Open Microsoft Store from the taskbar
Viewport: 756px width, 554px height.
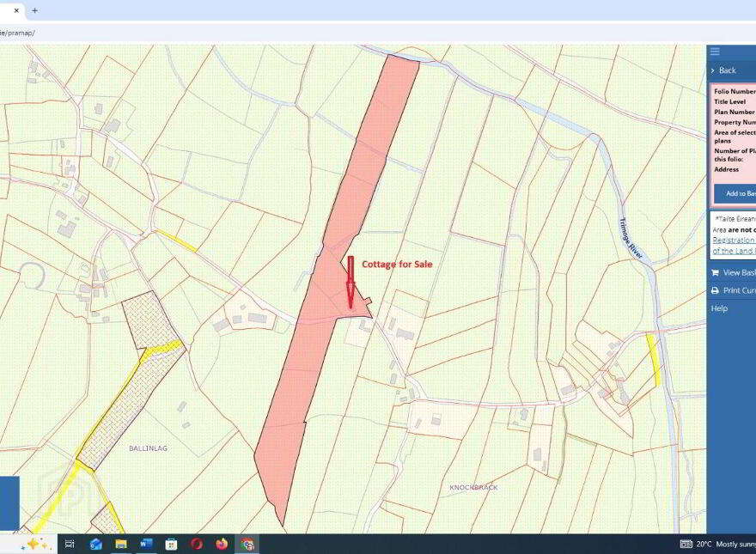(171, 545)
